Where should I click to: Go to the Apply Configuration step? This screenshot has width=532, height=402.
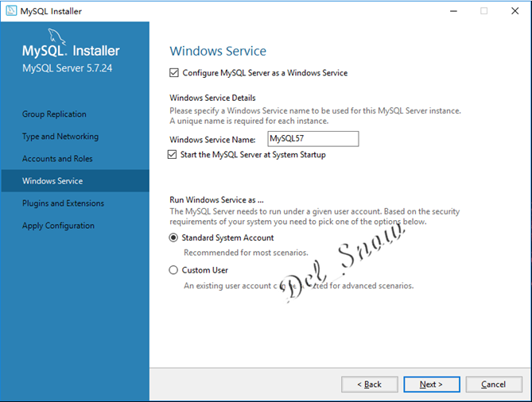tap(58, 226)
